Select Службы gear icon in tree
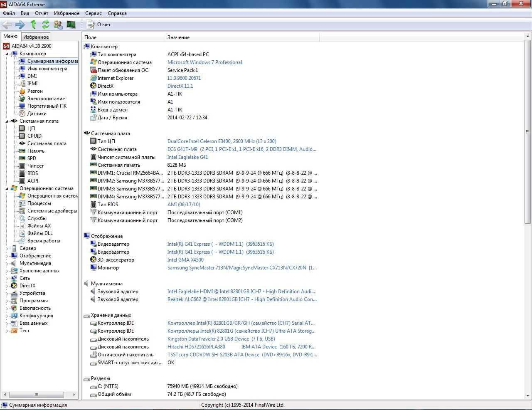The width and height of the screenshot is (532, 410). [x=22, y=218]
